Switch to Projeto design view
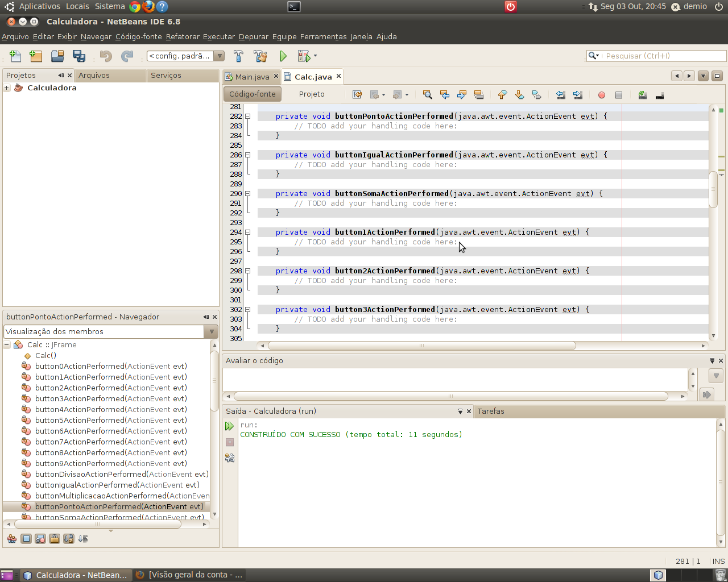728x582 pixels. 312,94
